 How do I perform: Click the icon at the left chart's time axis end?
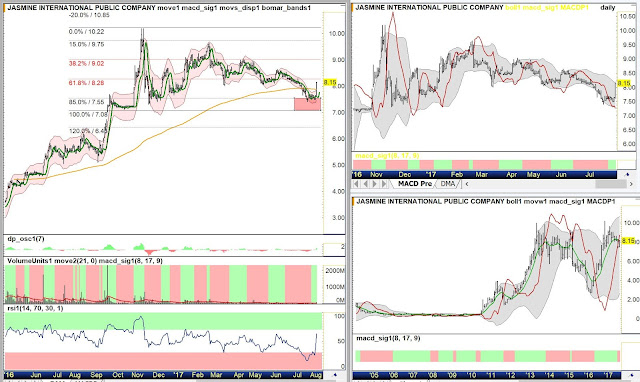(x=335, y=374)
